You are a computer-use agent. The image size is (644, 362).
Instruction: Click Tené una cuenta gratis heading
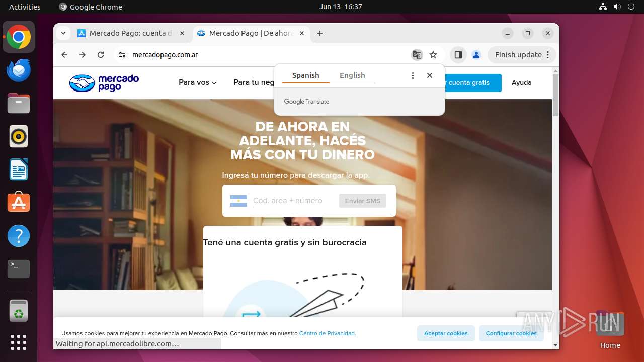click(x=285, y=242)
